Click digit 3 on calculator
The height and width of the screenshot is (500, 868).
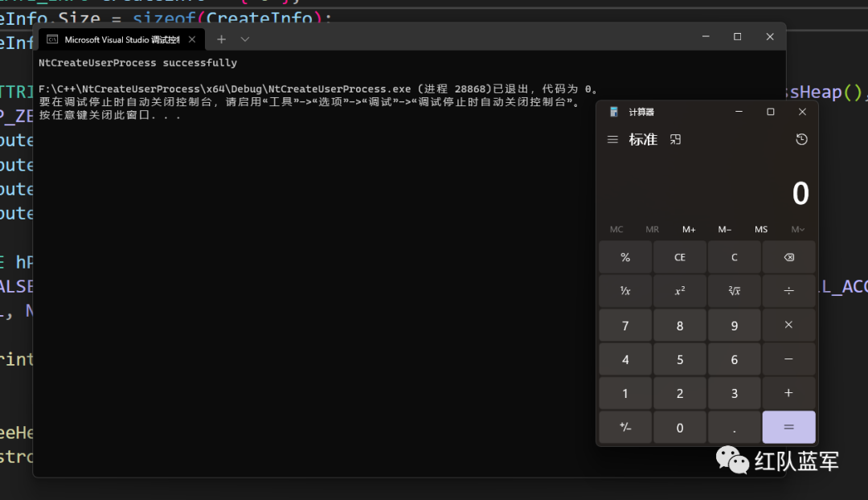[734, 393]
